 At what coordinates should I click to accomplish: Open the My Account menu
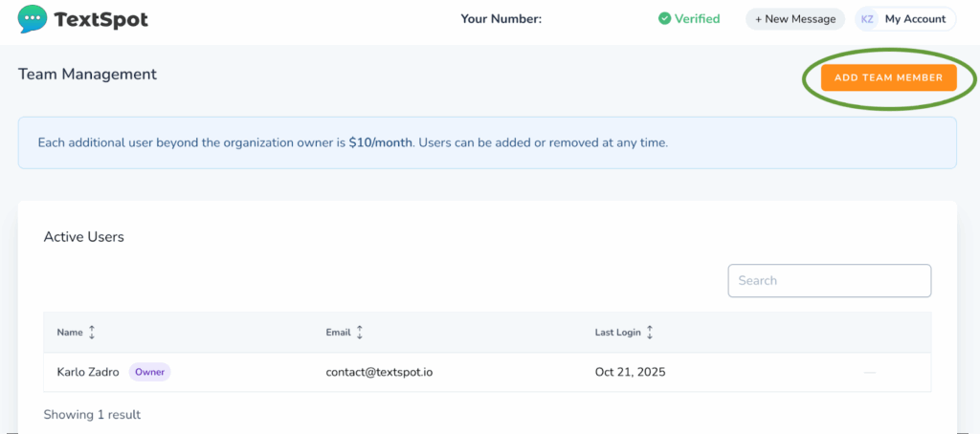[x=914, y=19]
